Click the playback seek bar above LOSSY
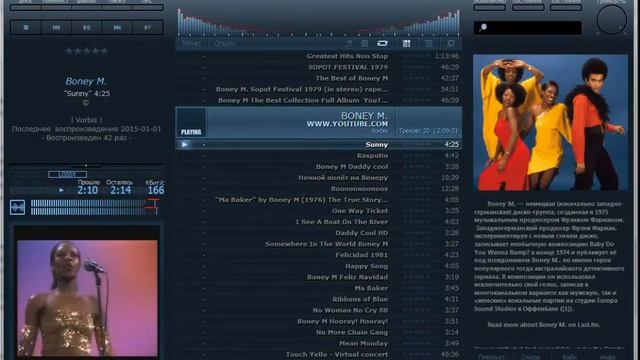The image size is (640, 360). pyautogui.click(x=87, y=165)
